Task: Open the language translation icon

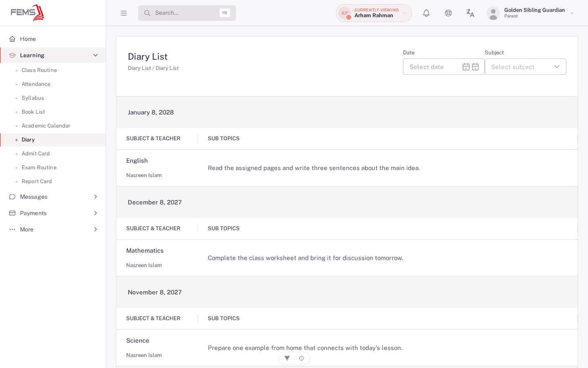Action: tap(470, 13)
